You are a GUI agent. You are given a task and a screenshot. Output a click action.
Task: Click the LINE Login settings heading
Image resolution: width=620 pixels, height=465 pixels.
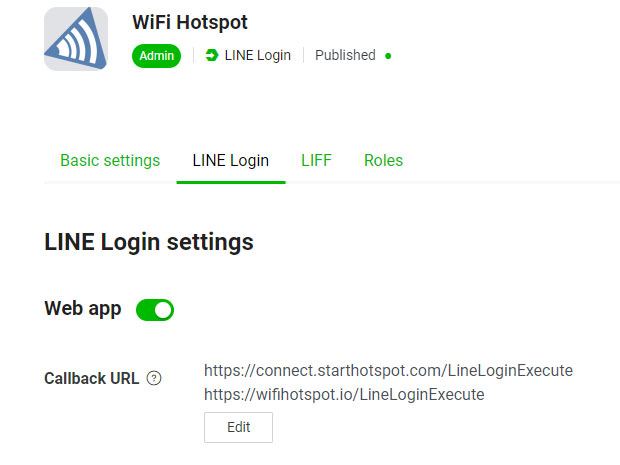(149, 242)
